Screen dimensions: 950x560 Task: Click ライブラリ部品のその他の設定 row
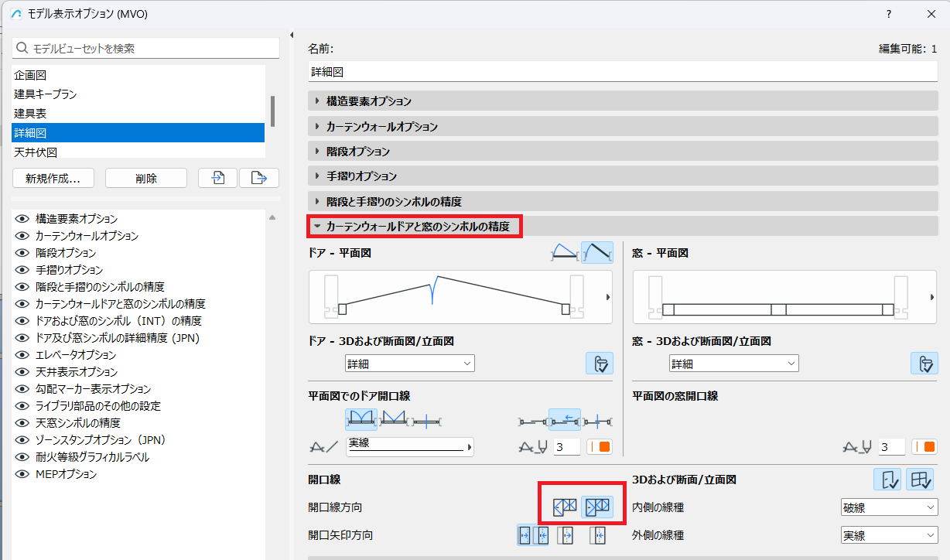pos(140,406)
